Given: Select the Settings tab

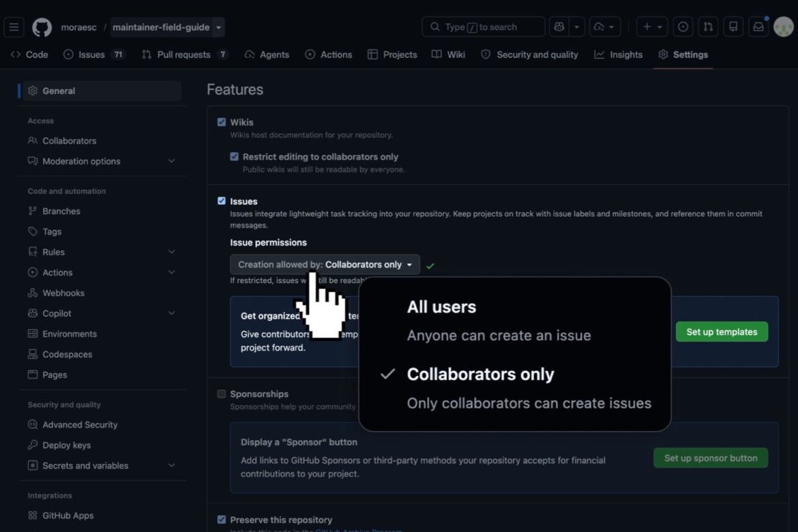Looking at the screenshot, I should coord(683,55).
